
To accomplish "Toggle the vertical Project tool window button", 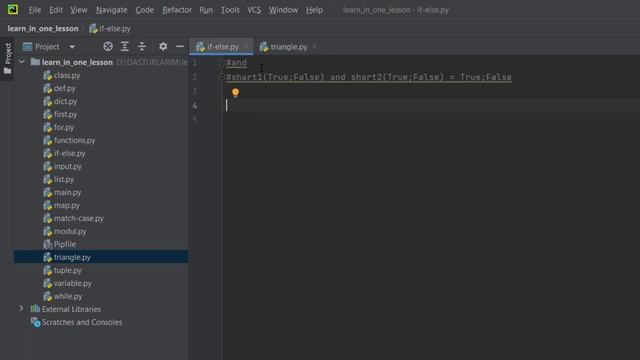I will pyautogui.click(x=7, y=58).
